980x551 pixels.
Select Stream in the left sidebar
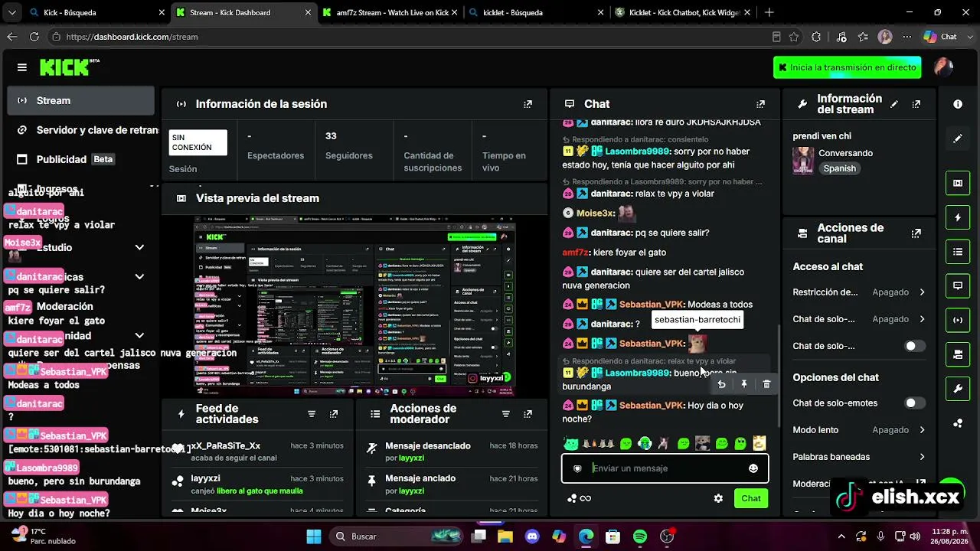81,100
